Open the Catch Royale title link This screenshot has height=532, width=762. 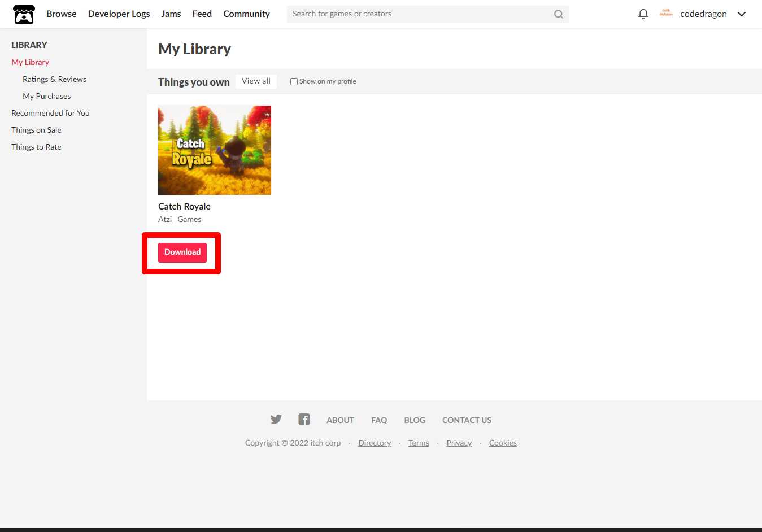tap(184, 207)
